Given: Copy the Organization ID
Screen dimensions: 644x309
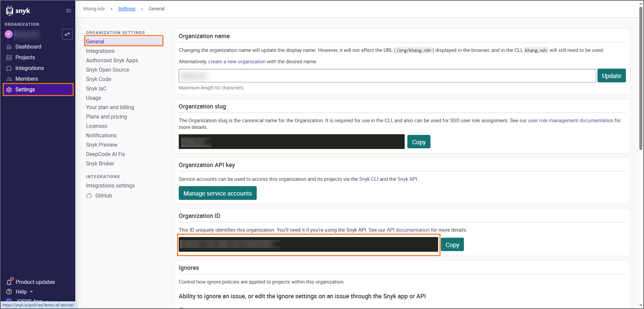Looking at the screenshot, I should coord(452,245).
